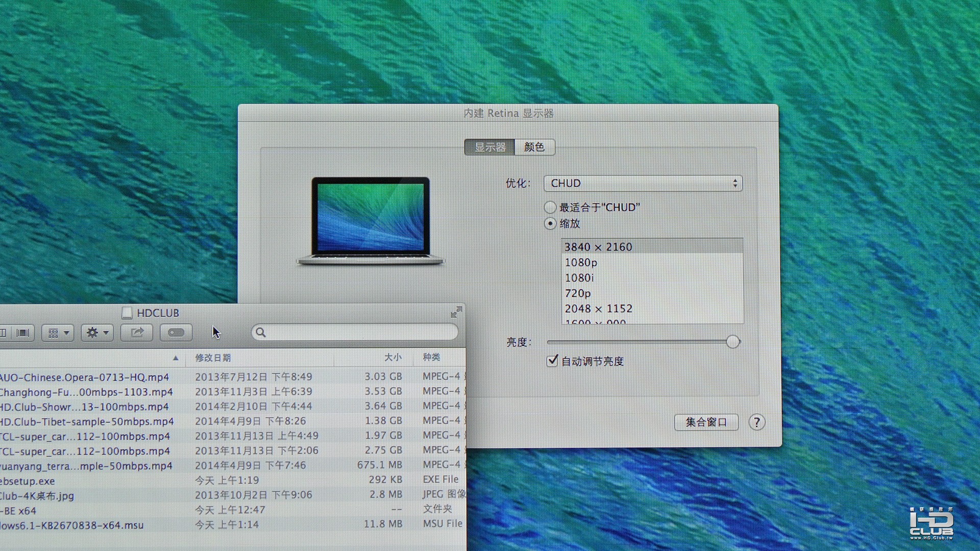Viewport: 980px width, 551px height.
Task: Click the 亮度 brightness slider knob
Action: pos(732,342)
